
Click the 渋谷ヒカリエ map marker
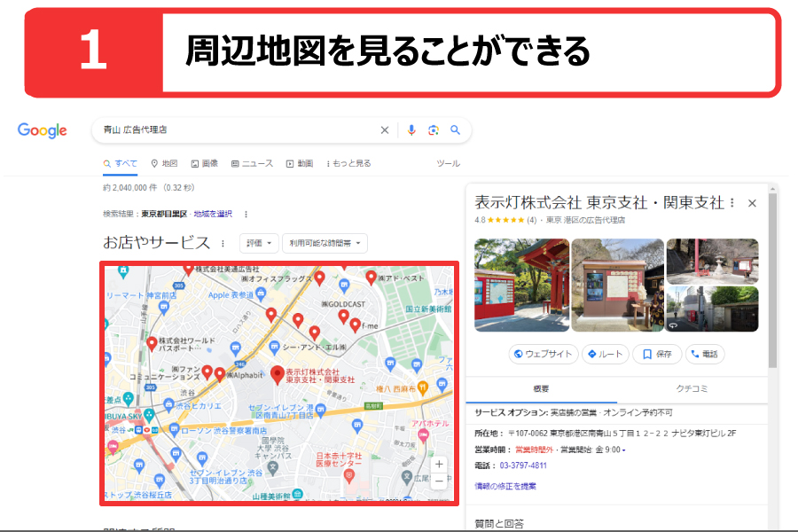pyautogui.click(x=168, y=405)
